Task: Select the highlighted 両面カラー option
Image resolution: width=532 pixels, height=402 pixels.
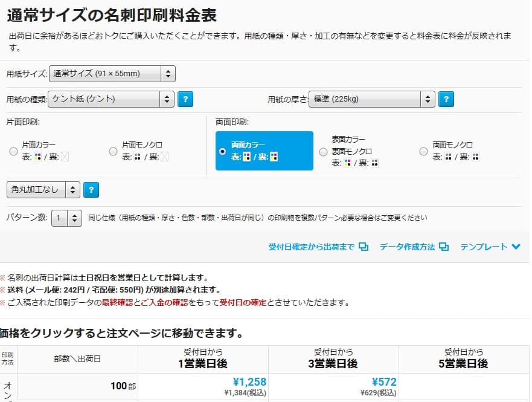Action: click(223, 151)
